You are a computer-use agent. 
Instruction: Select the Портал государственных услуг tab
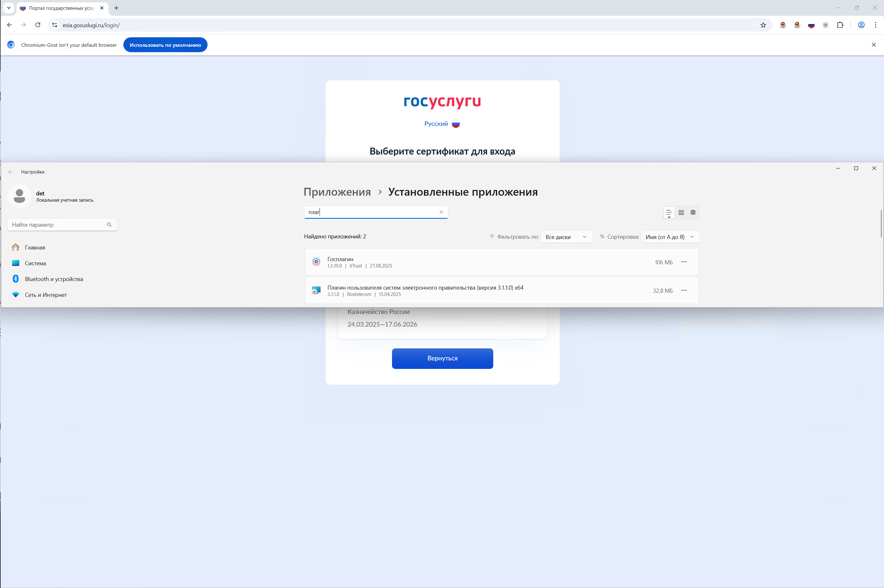tap(62, 8)
